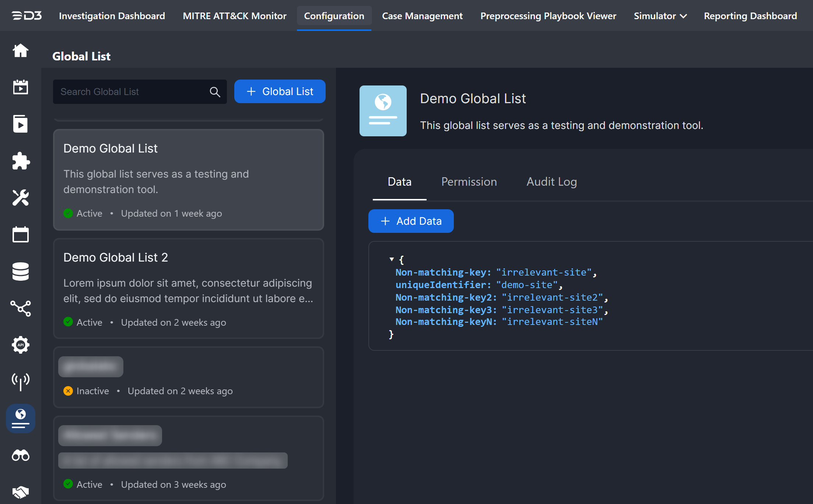The image size is (813, 504).
Task: Select the Demo Global List card
Action: tap(189, 180)
